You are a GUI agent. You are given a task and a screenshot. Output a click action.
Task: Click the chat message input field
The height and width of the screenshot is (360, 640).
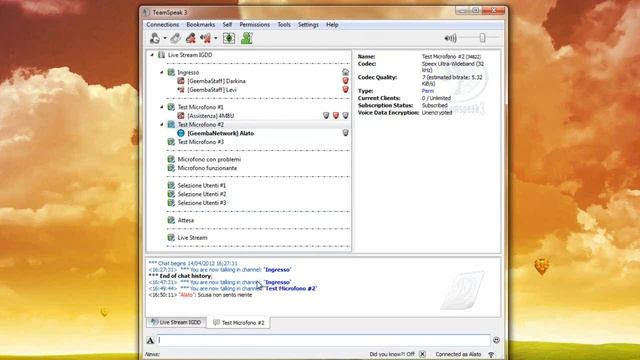[x=324, y=340]
